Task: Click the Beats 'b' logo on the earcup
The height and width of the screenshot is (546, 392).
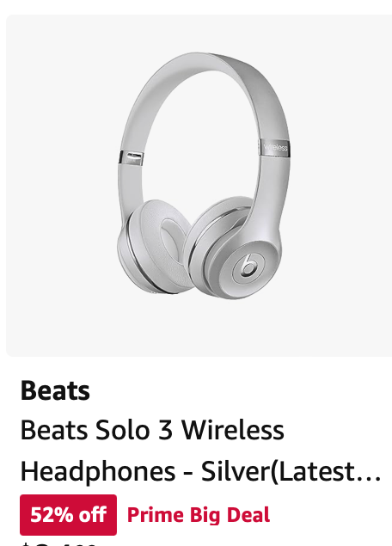Action: 248,266
